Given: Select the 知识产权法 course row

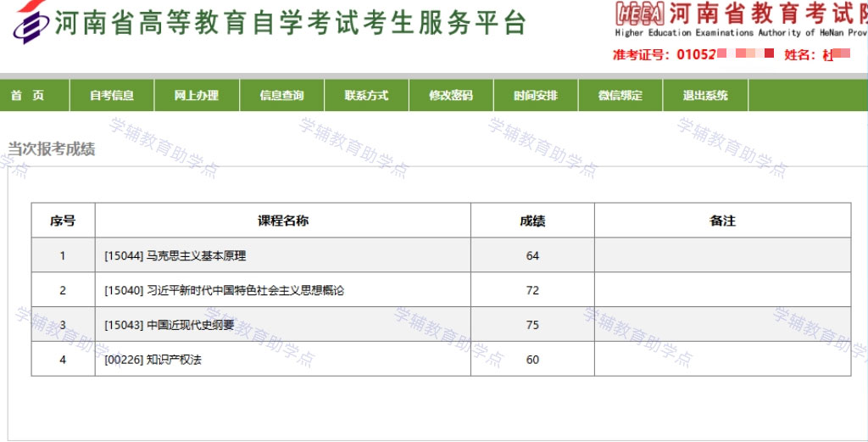Looking at the screenshot, I should 441,359.
